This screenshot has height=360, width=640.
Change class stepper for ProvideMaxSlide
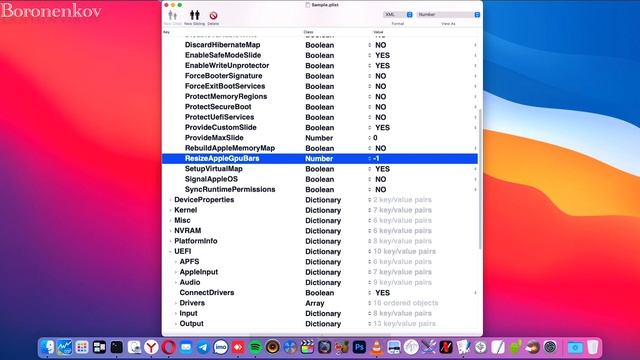coord(369,138)
